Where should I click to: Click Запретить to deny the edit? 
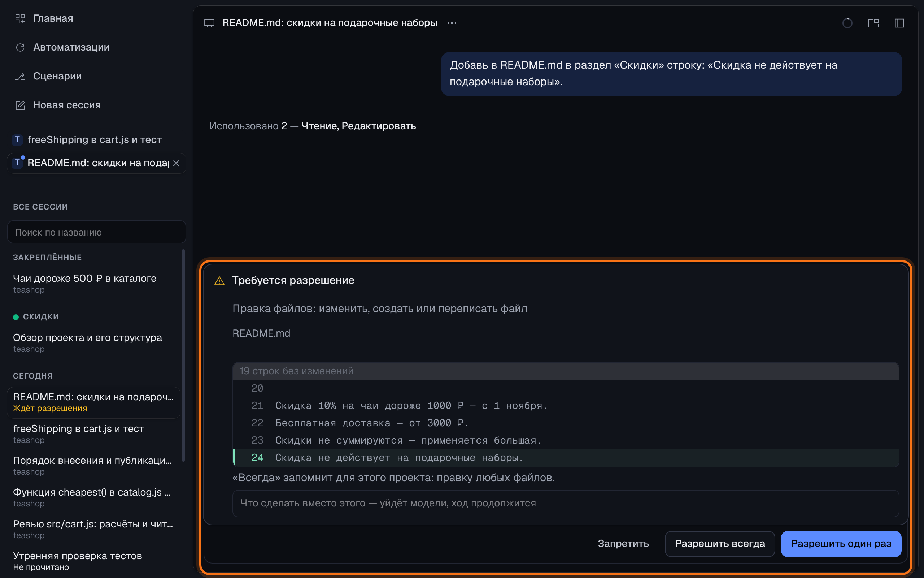(623, 544)
